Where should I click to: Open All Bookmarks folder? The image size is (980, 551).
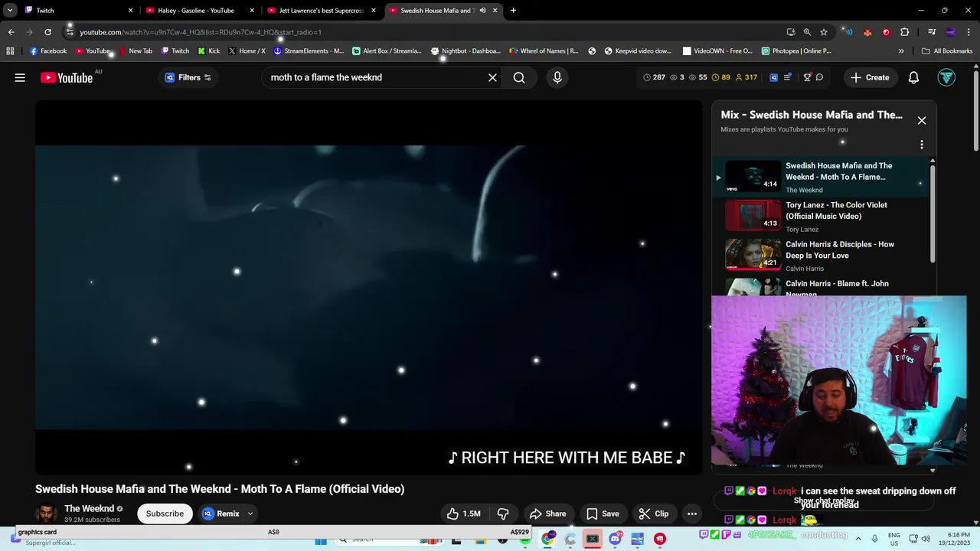pyautogui.click(x=947, y=51)
